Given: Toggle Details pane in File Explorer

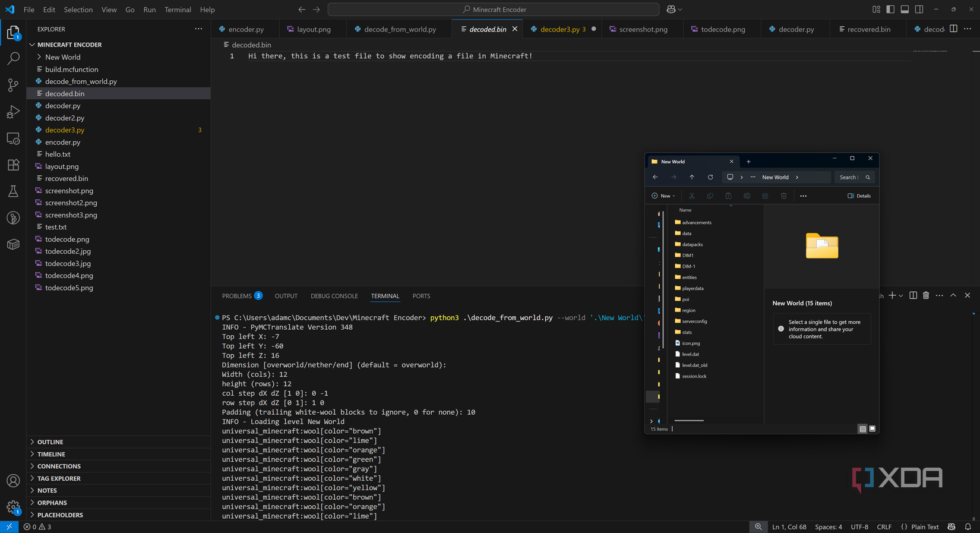Looking at the screenshot, I should [859, 195].
